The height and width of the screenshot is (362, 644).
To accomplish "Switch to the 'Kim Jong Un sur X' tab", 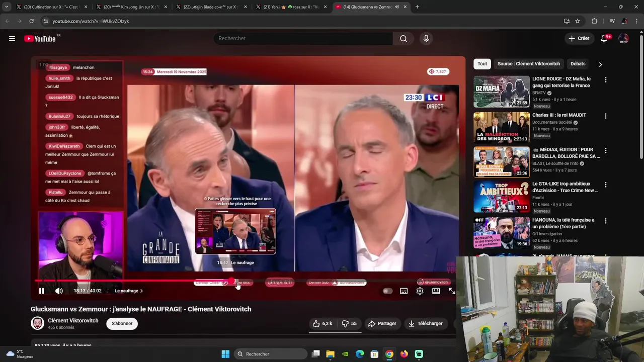I will point(130,7).
